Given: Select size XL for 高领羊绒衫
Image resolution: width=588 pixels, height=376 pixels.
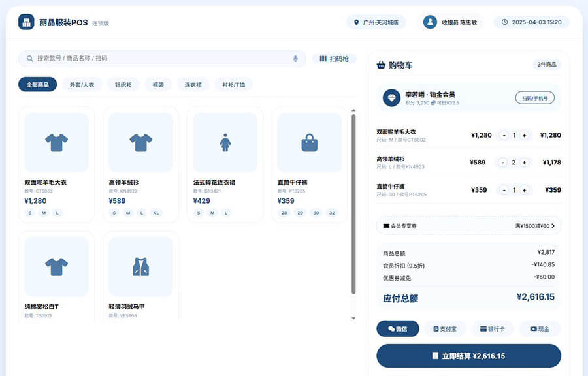Looking at the screenshot, I should click(155, 213).
